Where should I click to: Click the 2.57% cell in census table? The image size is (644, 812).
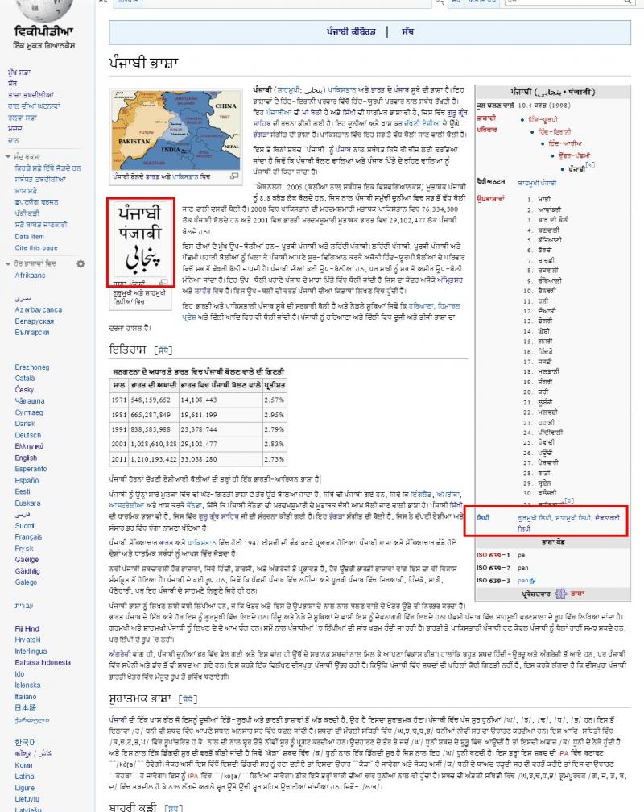pos(274,400)
